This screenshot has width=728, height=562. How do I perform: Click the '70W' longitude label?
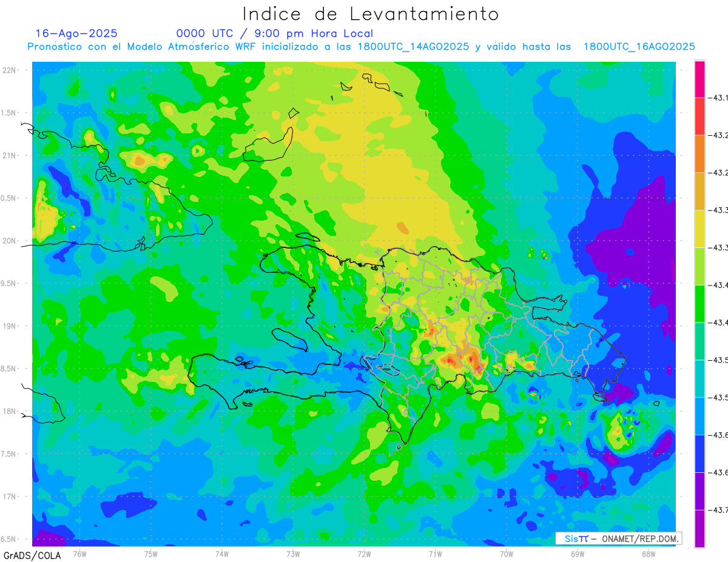(x=507, y=554)
